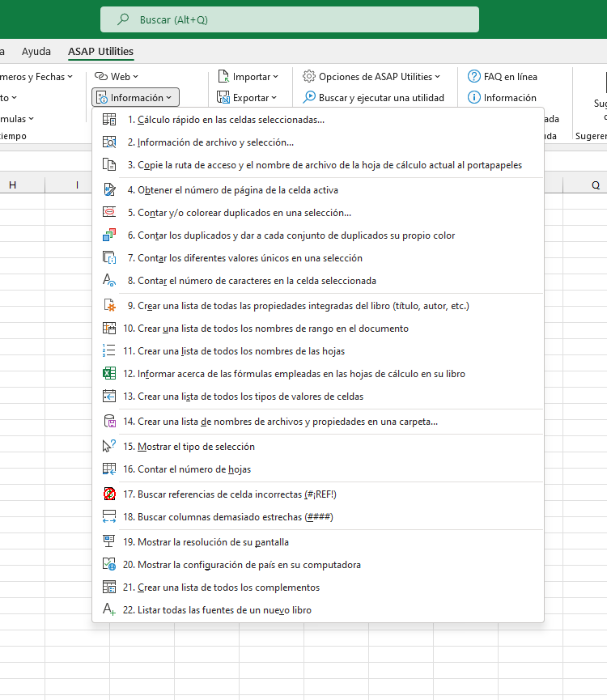Screen dimensions: 607x700
Task: Click the folder file names icon for item 14
Action: point(109,422)
